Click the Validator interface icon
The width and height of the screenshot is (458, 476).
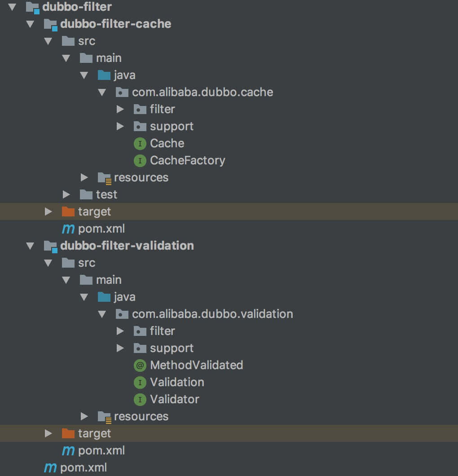140,400
